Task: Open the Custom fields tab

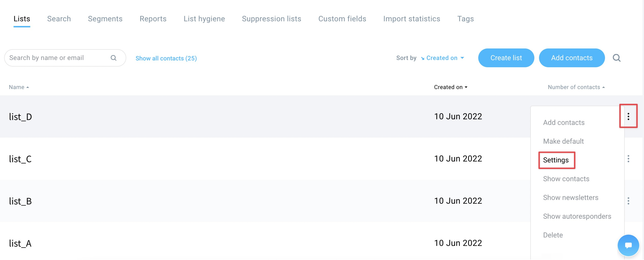Action: tap(342, 19)
